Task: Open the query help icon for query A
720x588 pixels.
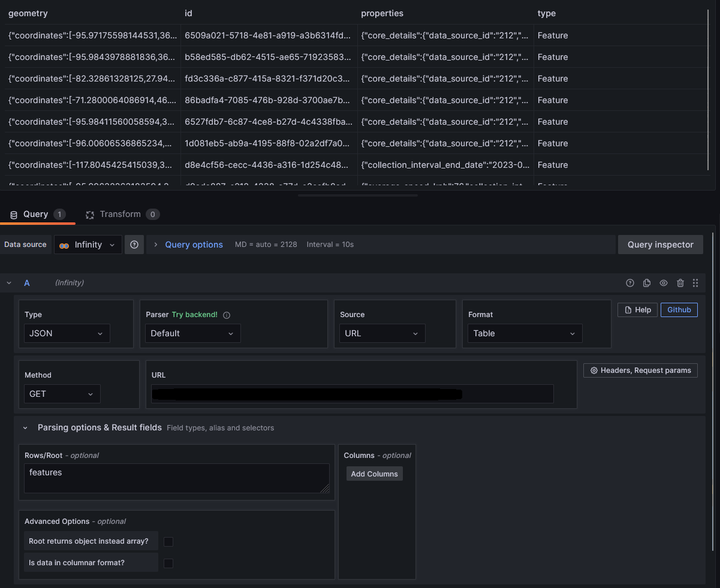Action: pos(630,282)
